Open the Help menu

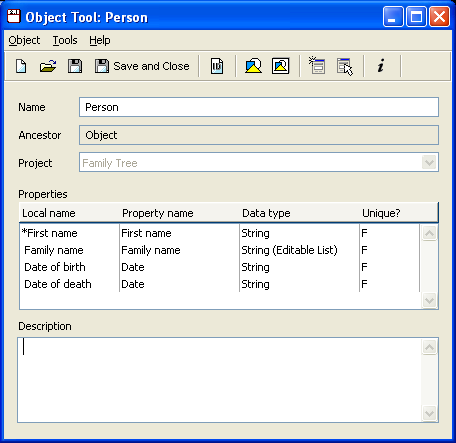100,40
